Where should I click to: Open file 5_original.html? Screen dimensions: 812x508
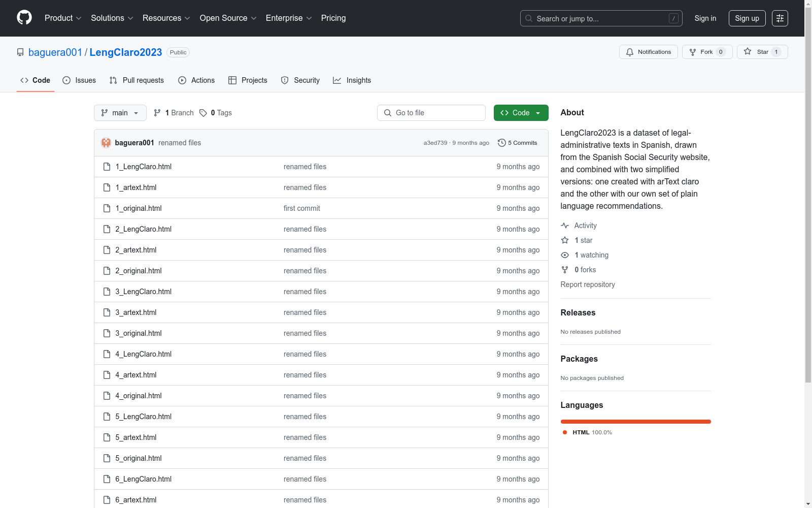click(139, 458)
